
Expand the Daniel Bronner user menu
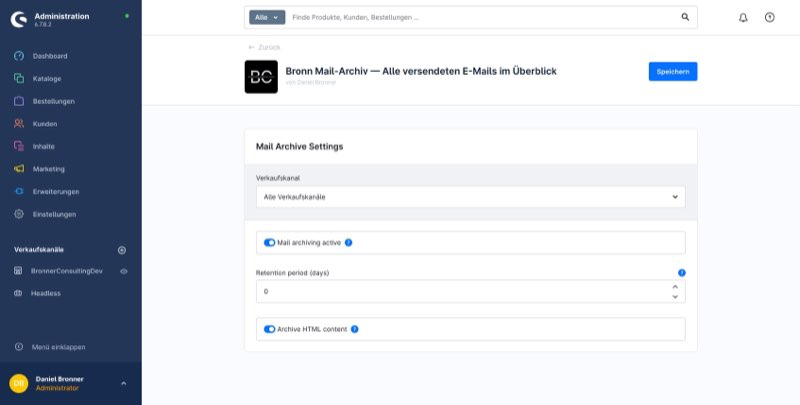coord(123,383)
